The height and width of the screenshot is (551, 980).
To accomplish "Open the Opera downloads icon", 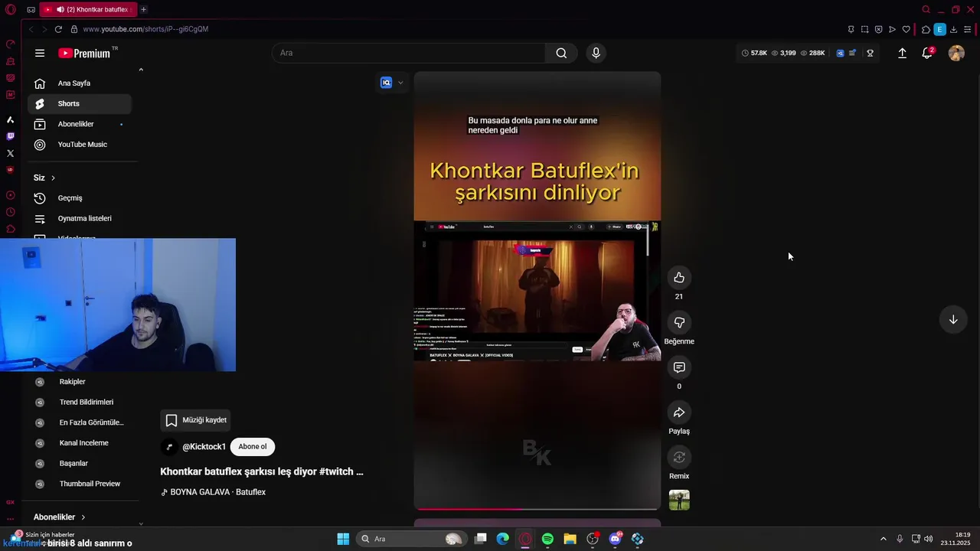I will [x=953, y=29].
